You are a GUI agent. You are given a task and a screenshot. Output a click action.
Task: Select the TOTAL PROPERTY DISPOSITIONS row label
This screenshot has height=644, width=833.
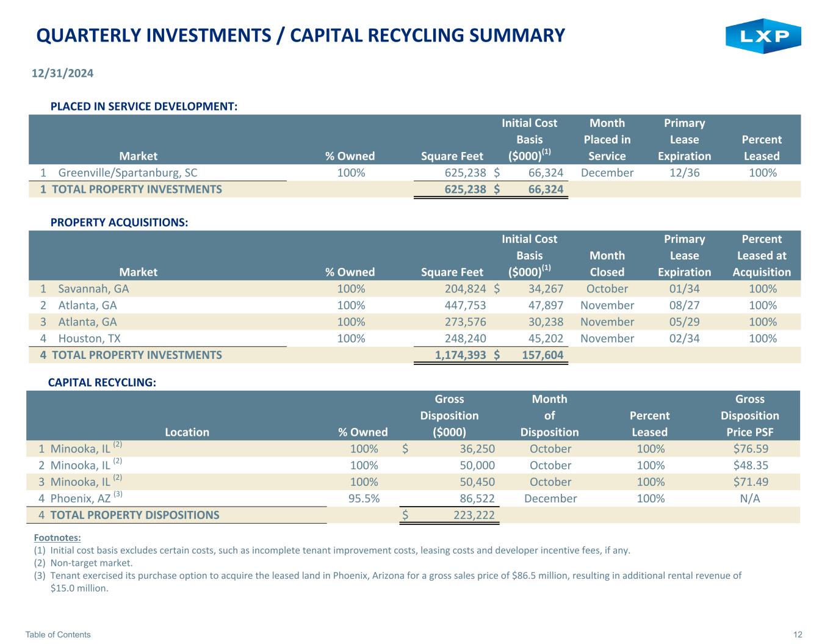pyautogui.click(x=134, y=515)
